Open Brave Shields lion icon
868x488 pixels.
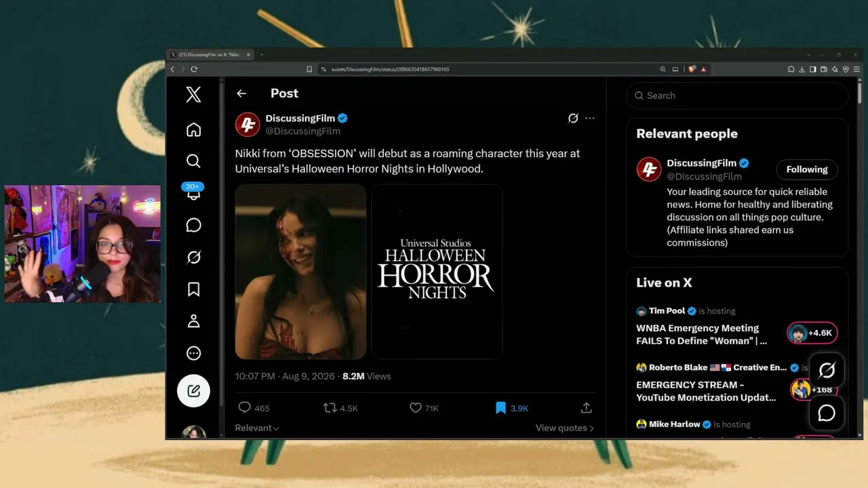[692, 69]
